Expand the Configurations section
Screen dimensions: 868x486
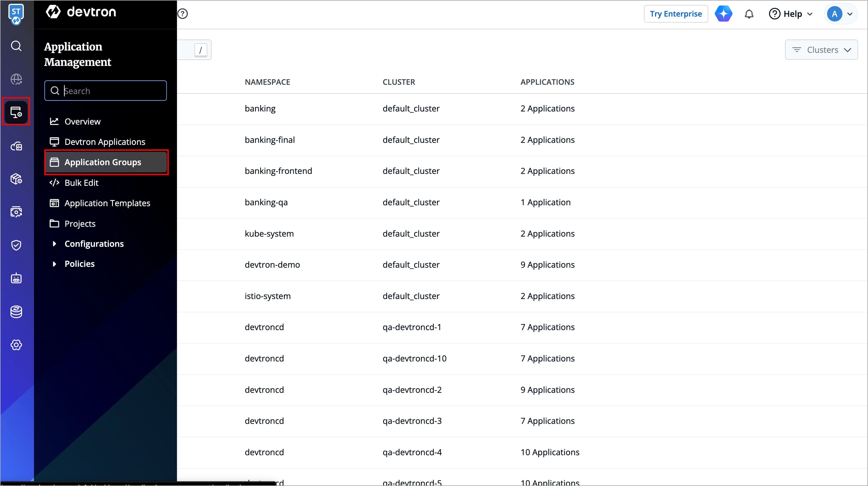pos(94,244)
